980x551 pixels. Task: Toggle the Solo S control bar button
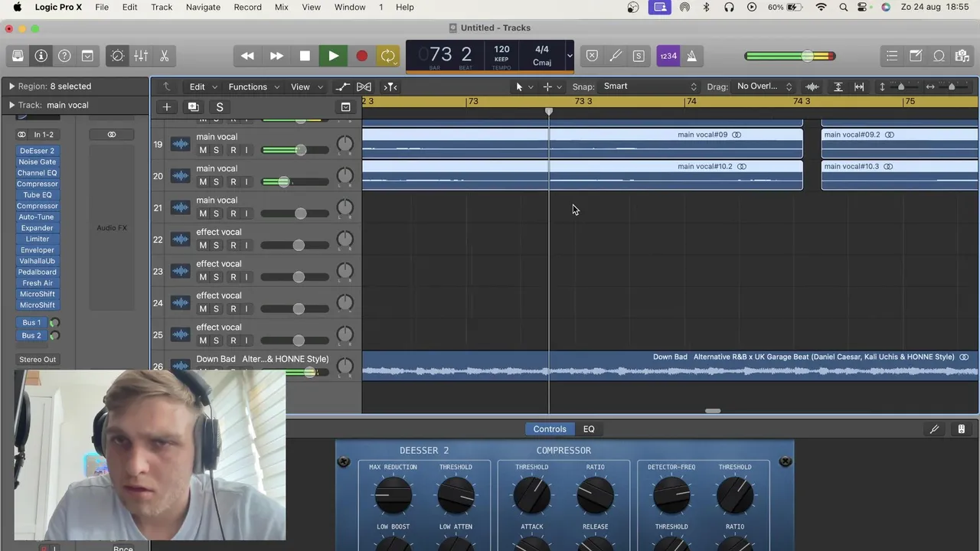pyautogui.click(x=639, y=56)
